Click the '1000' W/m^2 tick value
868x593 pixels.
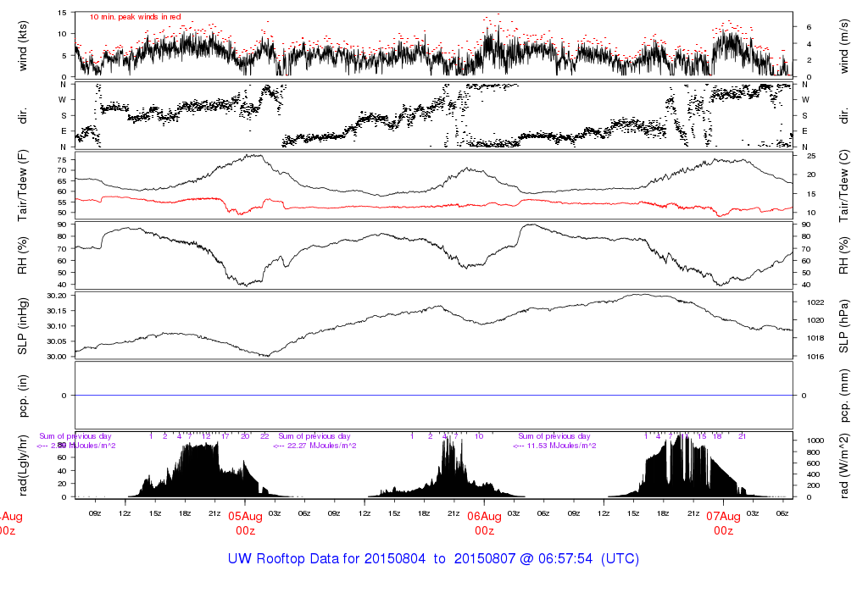816,441
